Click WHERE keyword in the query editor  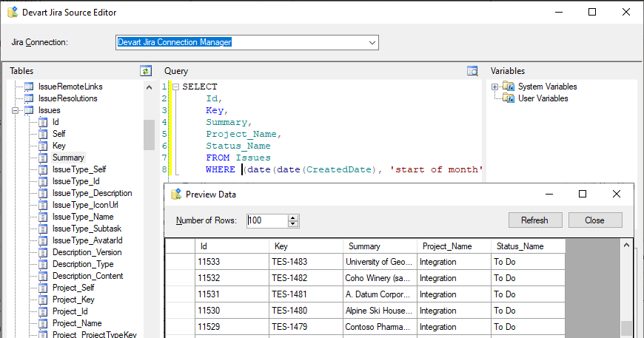(x=220, y=169)
